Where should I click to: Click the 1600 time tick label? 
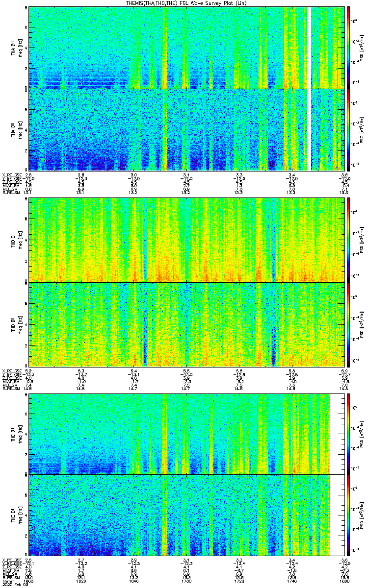pyautogui.click(x=28, y=581)
